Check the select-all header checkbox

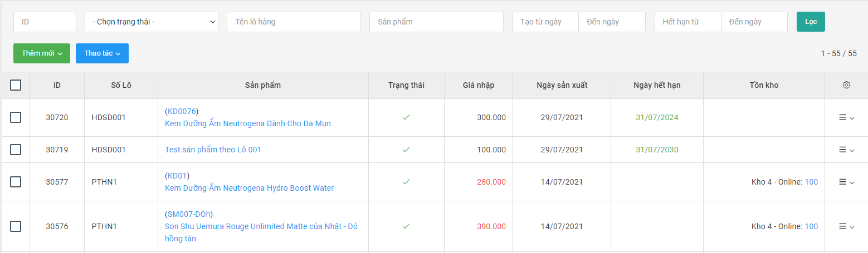16,85
